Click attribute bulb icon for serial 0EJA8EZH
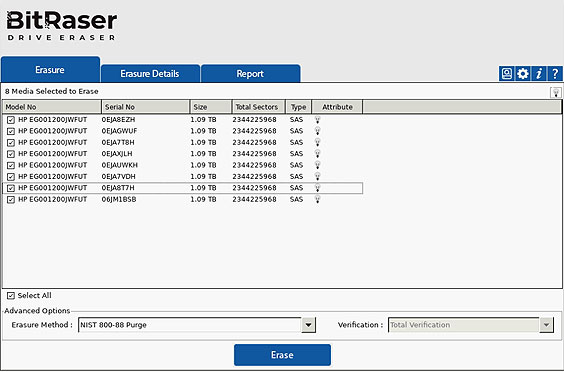Viewport: 564px width, 372px height. coord(317,120)
